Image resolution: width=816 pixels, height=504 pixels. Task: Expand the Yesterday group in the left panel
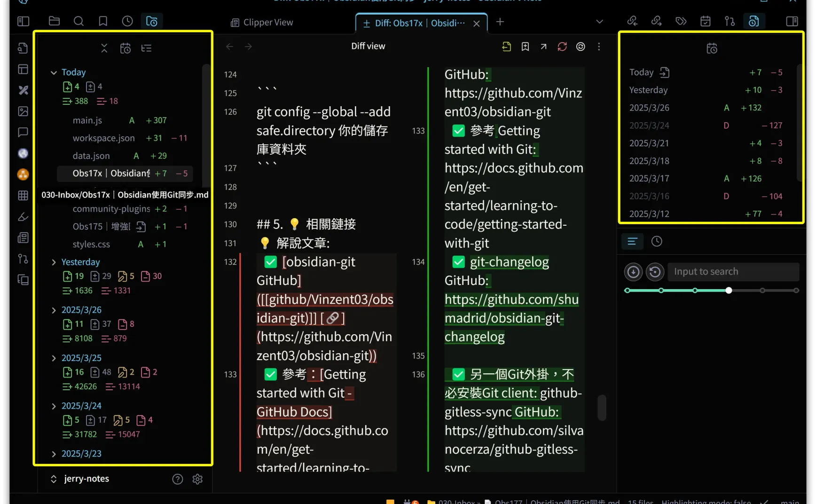tap(54, 262)
